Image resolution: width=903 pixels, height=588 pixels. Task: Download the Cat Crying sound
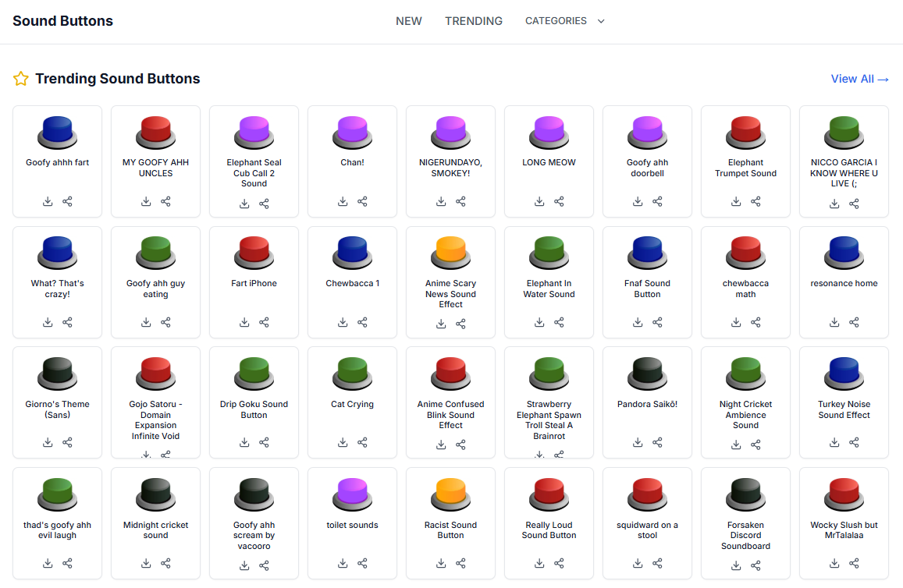343,442
